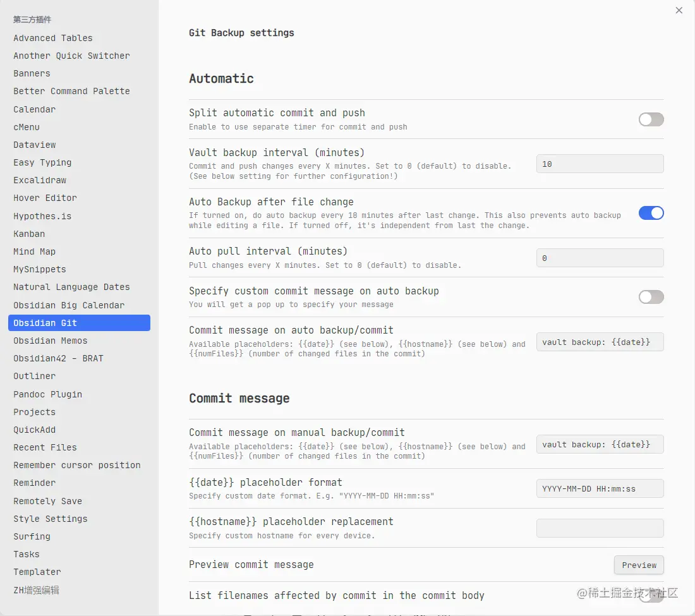Select Hypothes.is in the sidebar
The width and height of the screenshot is (695, 616).
click(x=79, y=216)
